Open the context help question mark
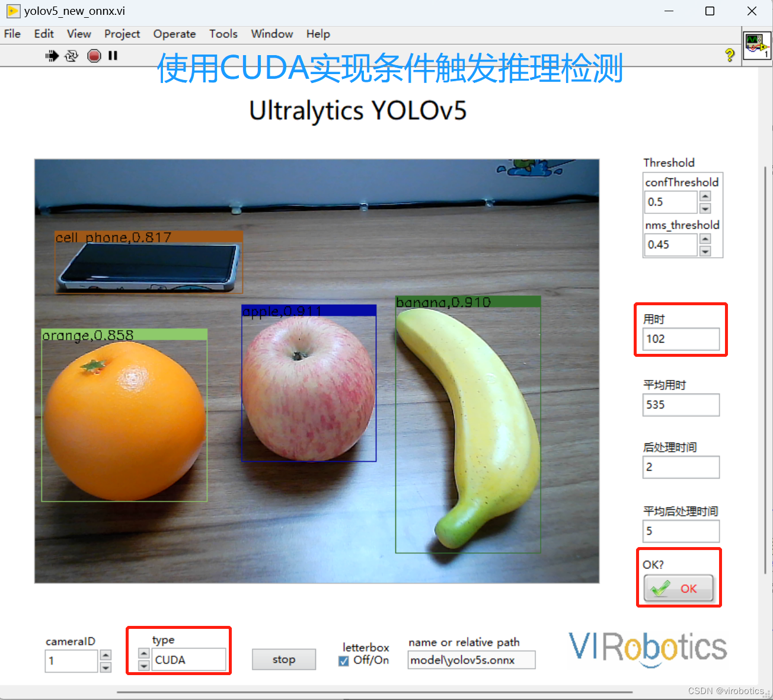The height and width of the screenshot is (700, 773). (730, 55)
